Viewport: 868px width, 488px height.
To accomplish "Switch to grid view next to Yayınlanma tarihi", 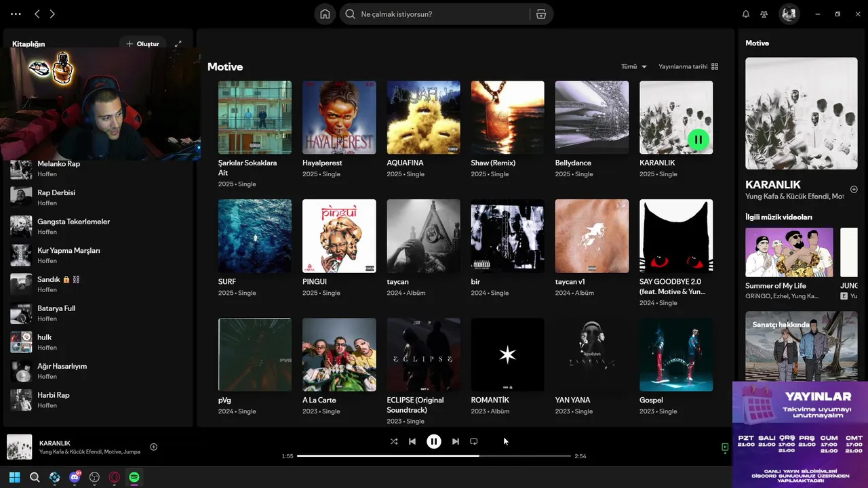I will [715, 66].
